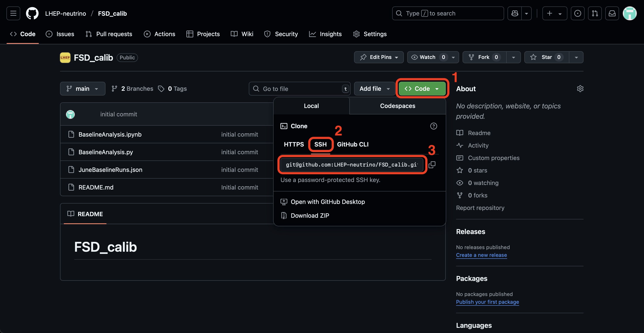Open BaselineAnalysis.ipynb file
This screenshot has height=333, width=644.
click(x=110, y=134)
